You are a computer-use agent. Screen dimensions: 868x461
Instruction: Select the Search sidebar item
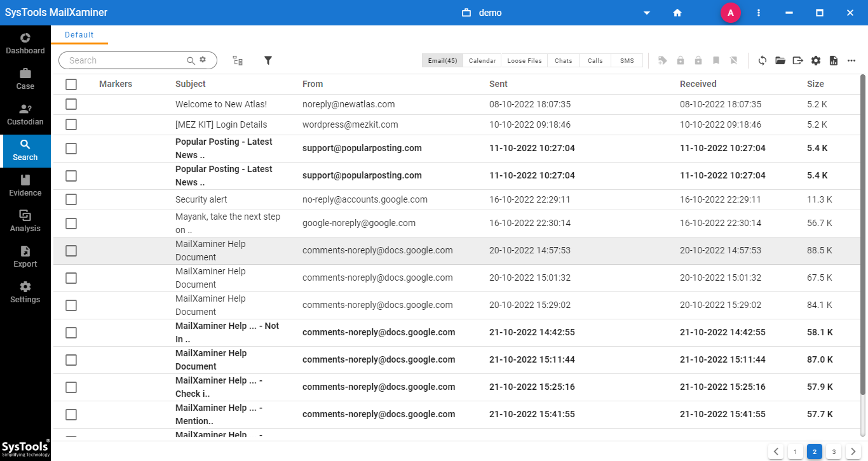(x=25, y=150)
